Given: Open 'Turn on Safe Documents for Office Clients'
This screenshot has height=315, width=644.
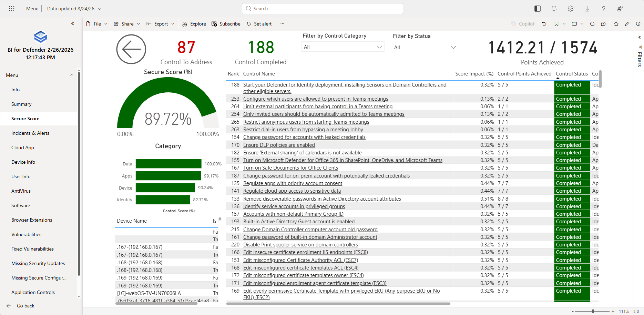Looking at the screenshot, I should 290,168.
